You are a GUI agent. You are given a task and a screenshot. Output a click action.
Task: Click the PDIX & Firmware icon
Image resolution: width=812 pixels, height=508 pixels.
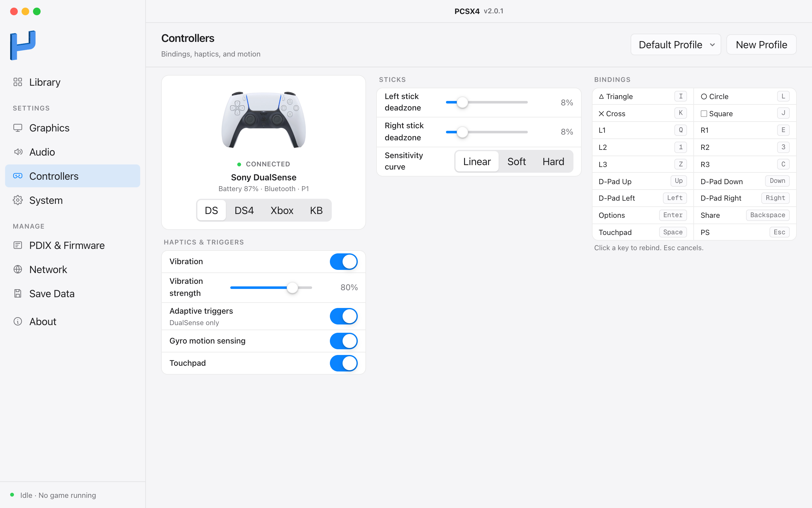point(18,245)
